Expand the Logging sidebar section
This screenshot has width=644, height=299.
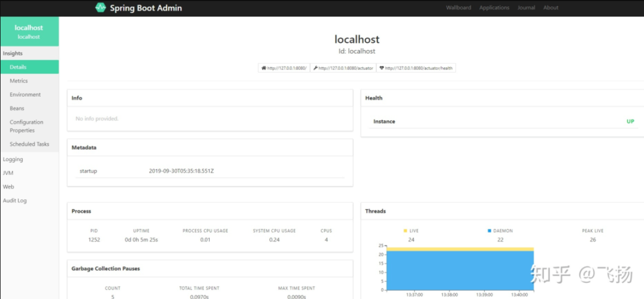coord(13,160)
